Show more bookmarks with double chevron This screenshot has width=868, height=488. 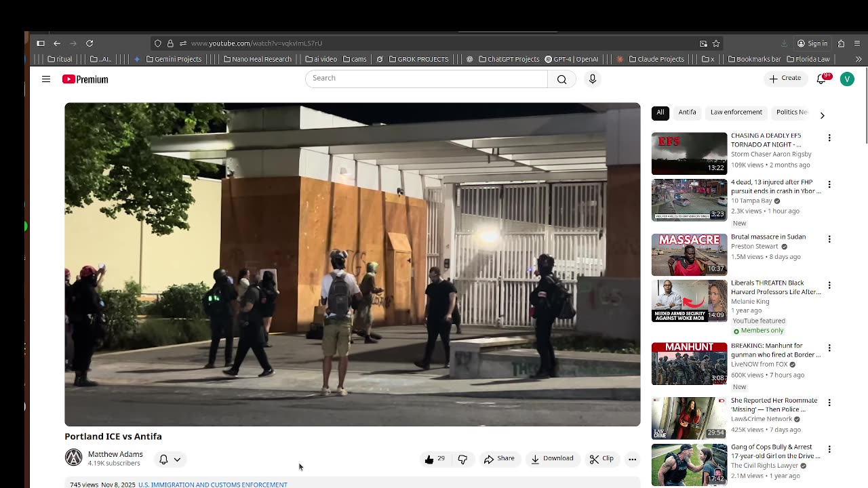tap(859, 59)
